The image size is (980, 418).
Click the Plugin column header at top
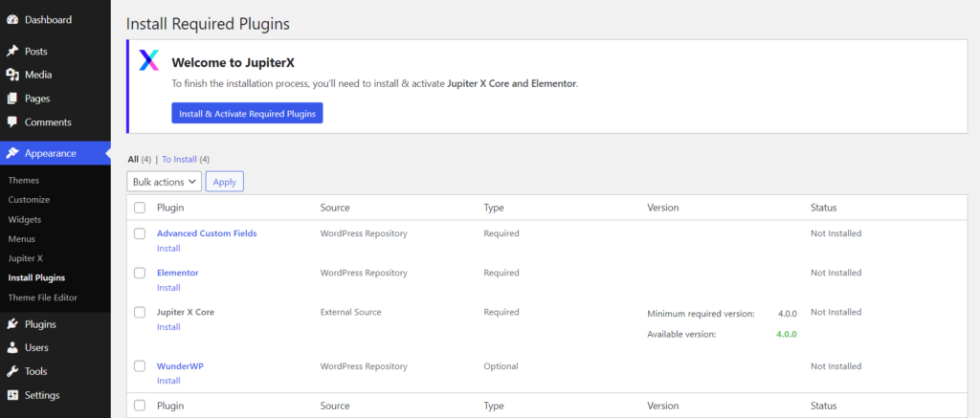[170, 208]
